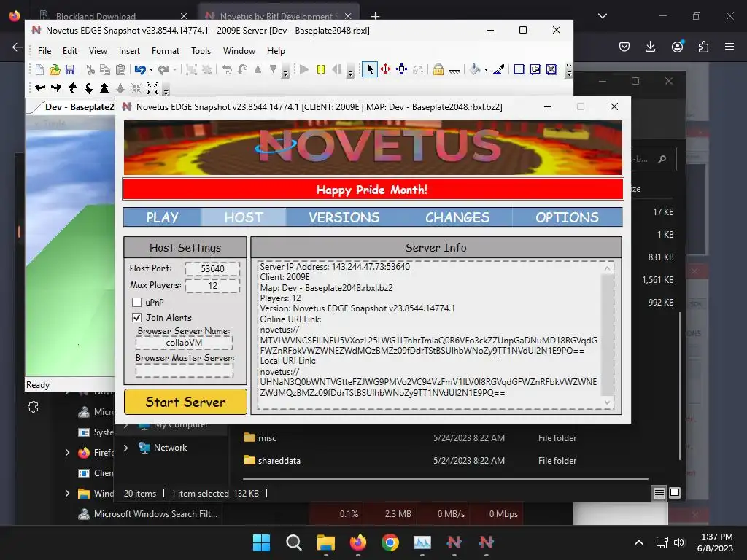Viewport: 747px width, 560px height.
Task: Click the Open folder icon in Studio toolbar
Action: 55,70
